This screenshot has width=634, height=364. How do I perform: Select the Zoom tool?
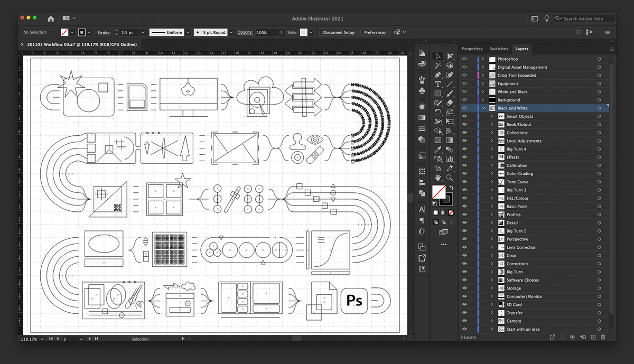click(450, 177)
